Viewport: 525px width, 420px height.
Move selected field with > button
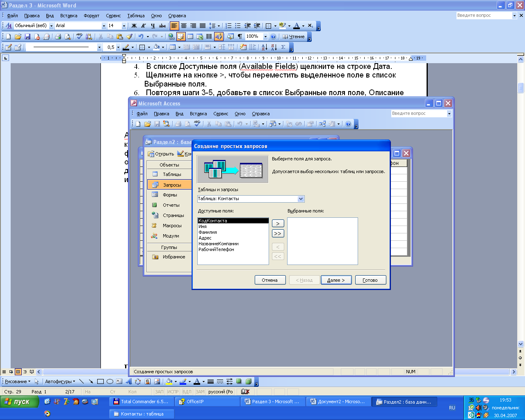point(278,224)
